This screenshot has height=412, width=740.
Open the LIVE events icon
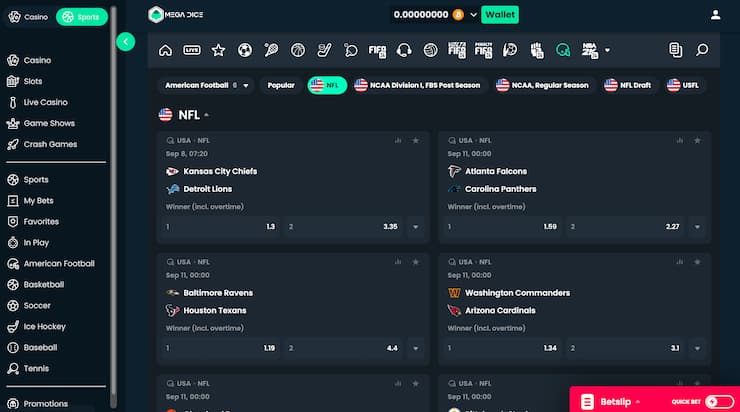pyautogui.click(x=192, y=50)
